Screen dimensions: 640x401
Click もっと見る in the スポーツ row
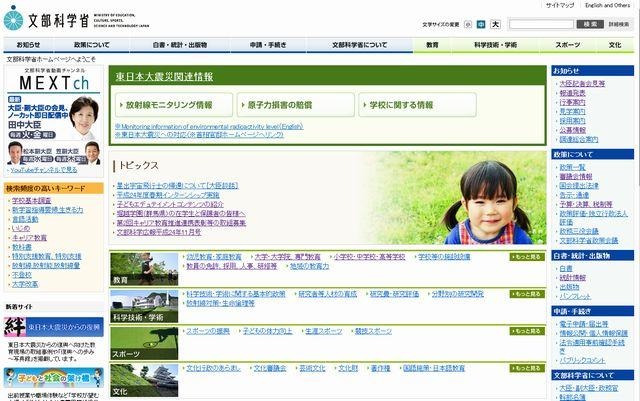527,331
